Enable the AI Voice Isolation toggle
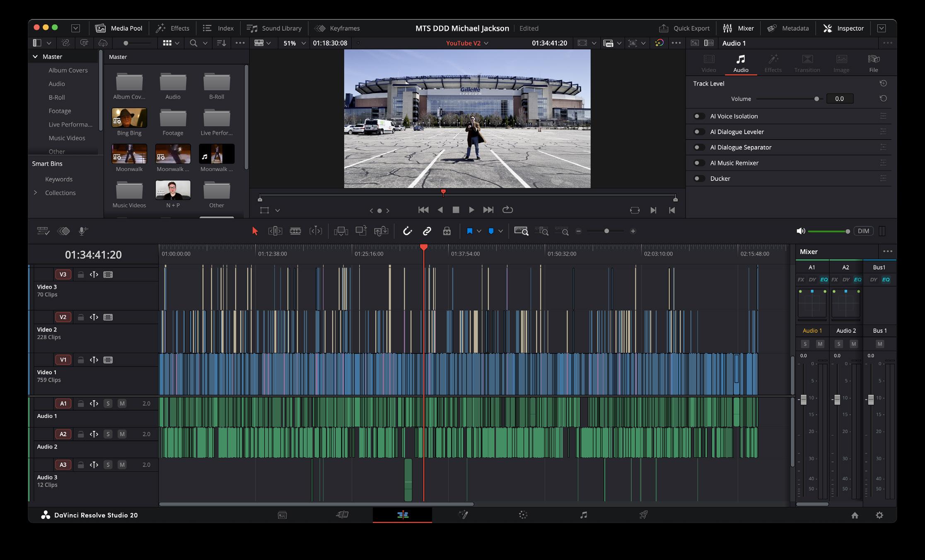The height and width of the screenshot is (560, 925). tap(699, 116)
